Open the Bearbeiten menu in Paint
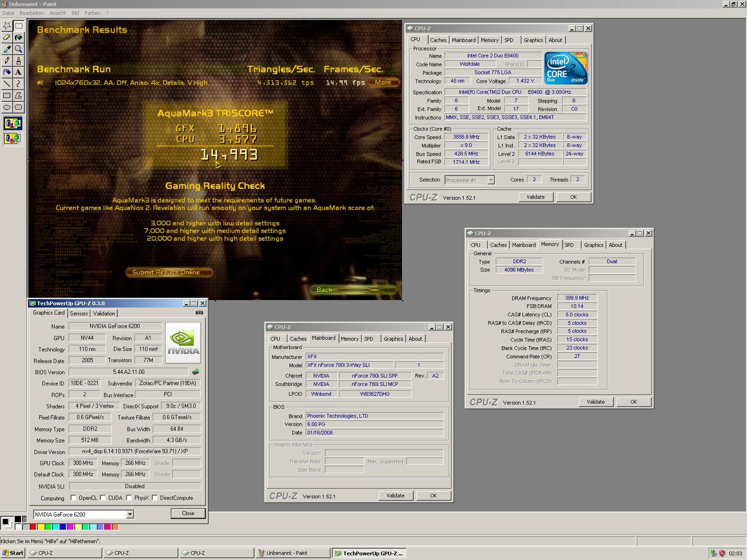This screenshot has height=560, width=747. point(32,13)
